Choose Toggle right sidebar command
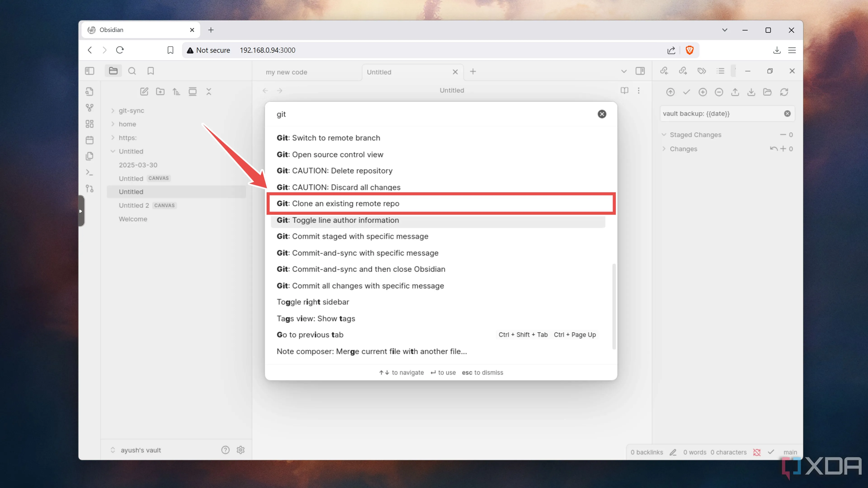The height and width of the screenshot is (488, 868). coord(438,302)
